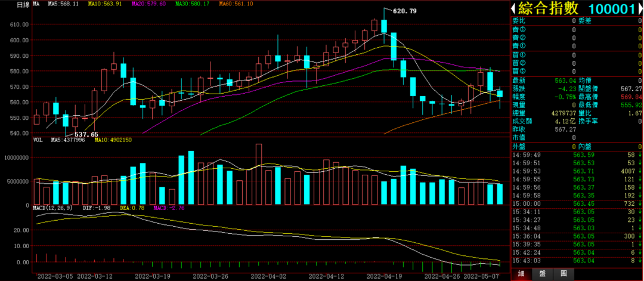Screen dimensions: 644x281
Task: Click the down arrow on the 14:59:49 tick
Action: coord(639,155)
